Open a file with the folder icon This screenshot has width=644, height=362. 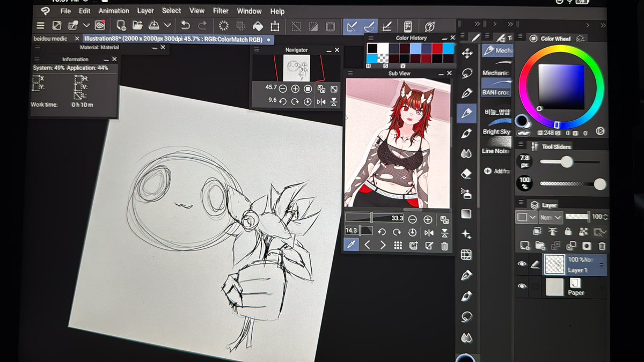[137, 25]
